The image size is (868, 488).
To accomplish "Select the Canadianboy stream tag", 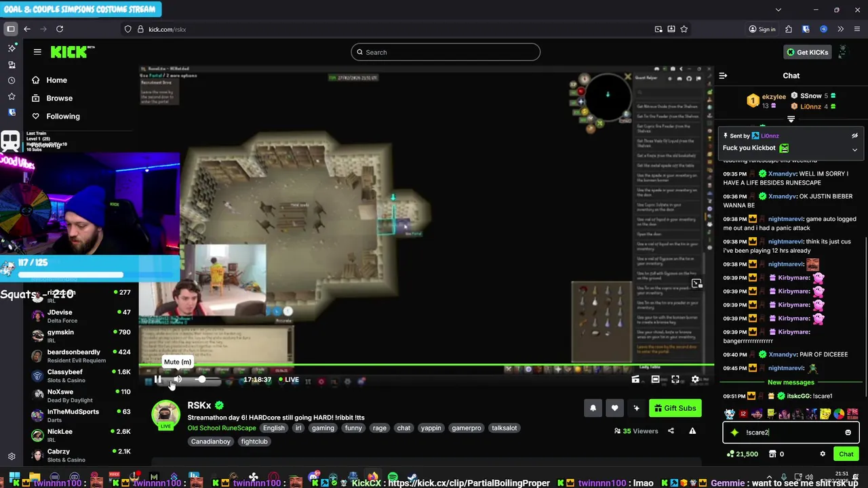I will pos(211,441).
